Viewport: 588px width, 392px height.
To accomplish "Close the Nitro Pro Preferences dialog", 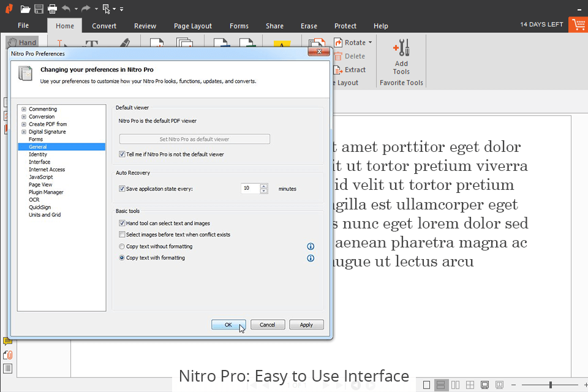I will click(x=318, y=51).
